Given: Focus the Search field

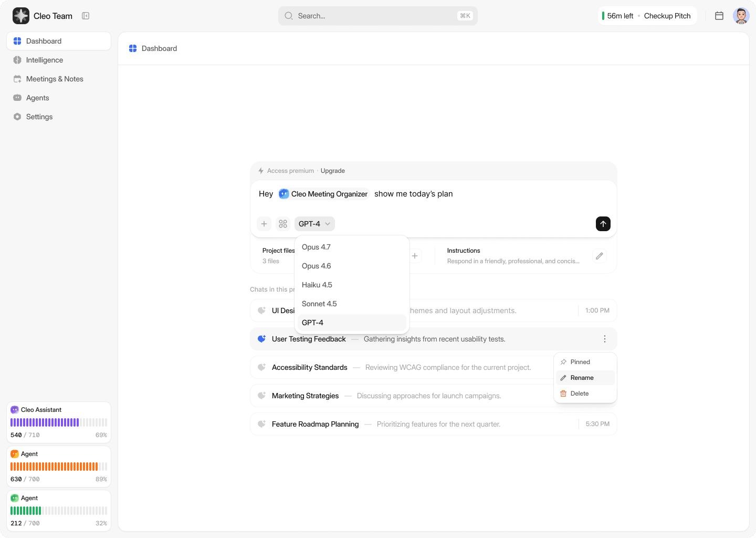Looking at the screenshot, I should [x=378, y=16].
